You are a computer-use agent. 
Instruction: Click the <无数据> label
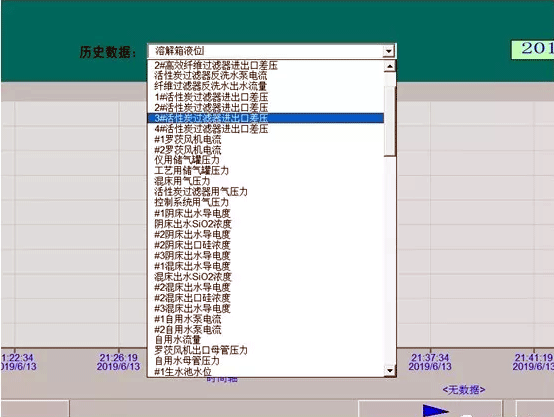click(464, 390)
